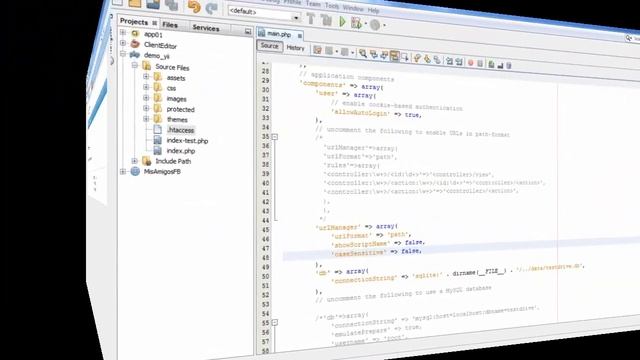Click the Debug Project icon
This screenshot has width=640, height=360.
(x=356, y=23)
